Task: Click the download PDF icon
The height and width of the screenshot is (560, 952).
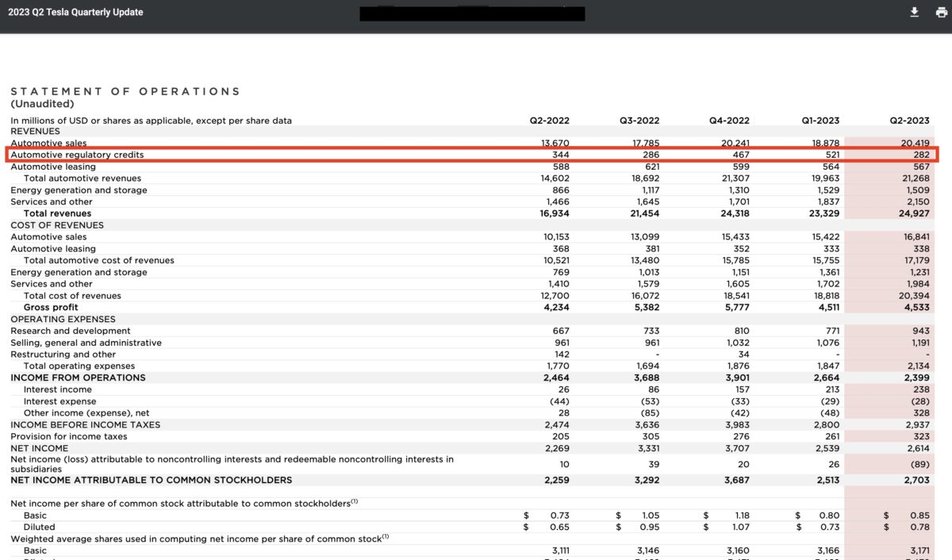Action: pyautogui.click(x=915, y=12)
